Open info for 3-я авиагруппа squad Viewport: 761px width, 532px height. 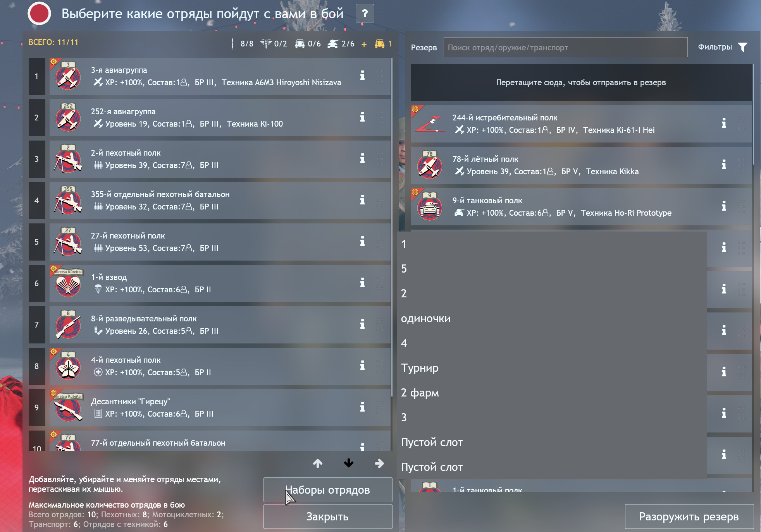(362, 76)
